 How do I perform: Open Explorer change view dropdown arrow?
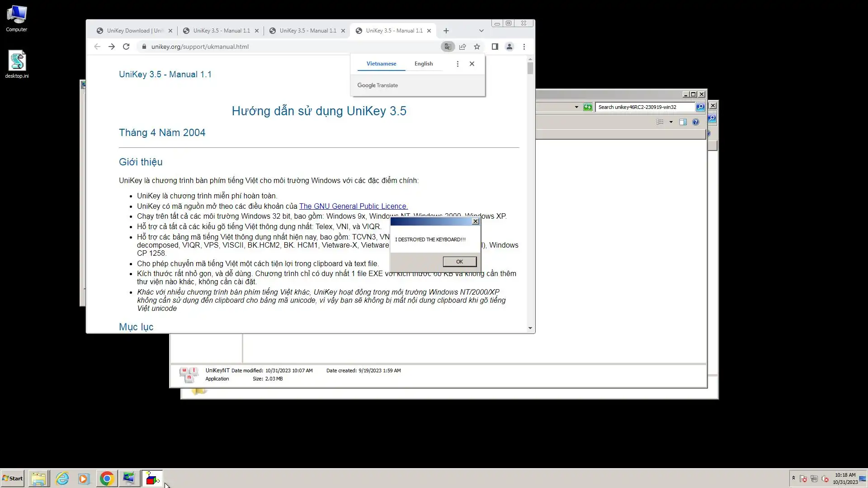[671, 122]
